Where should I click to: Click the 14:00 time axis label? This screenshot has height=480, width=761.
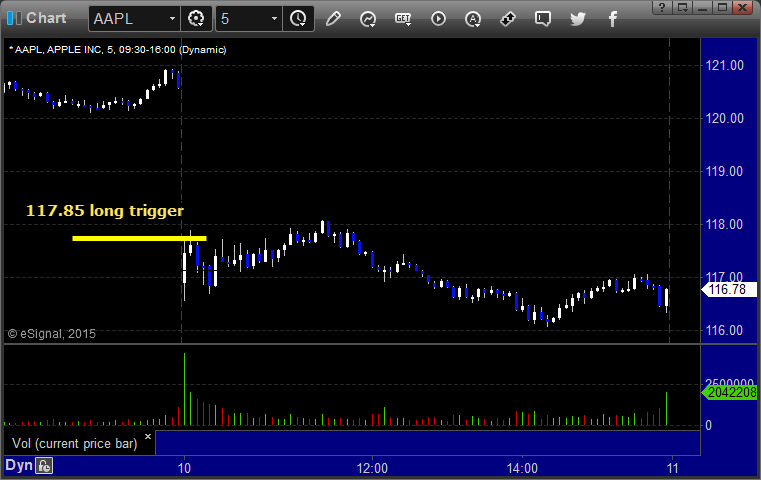(x=522, y=468)
